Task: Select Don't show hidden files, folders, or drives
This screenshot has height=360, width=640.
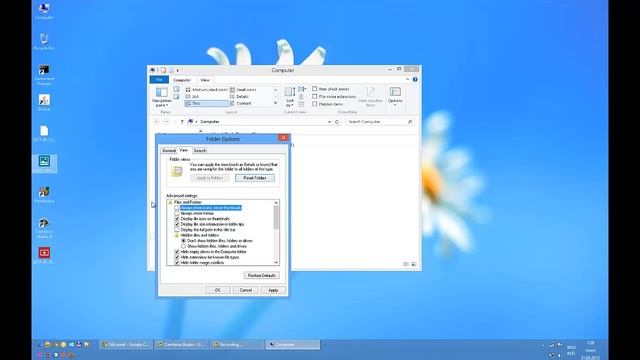Action: [x=183, y=241]
